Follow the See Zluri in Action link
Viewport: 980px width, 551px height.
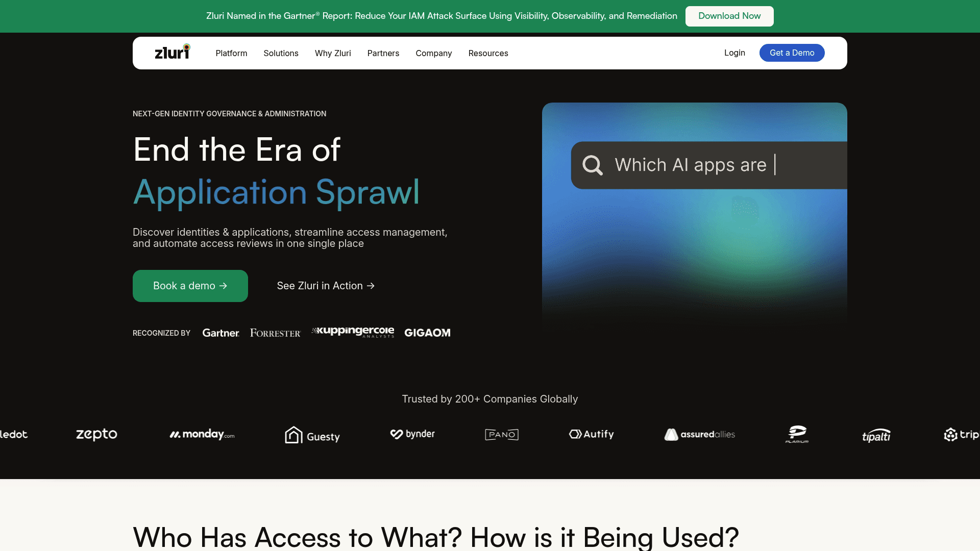pos(326,286)
